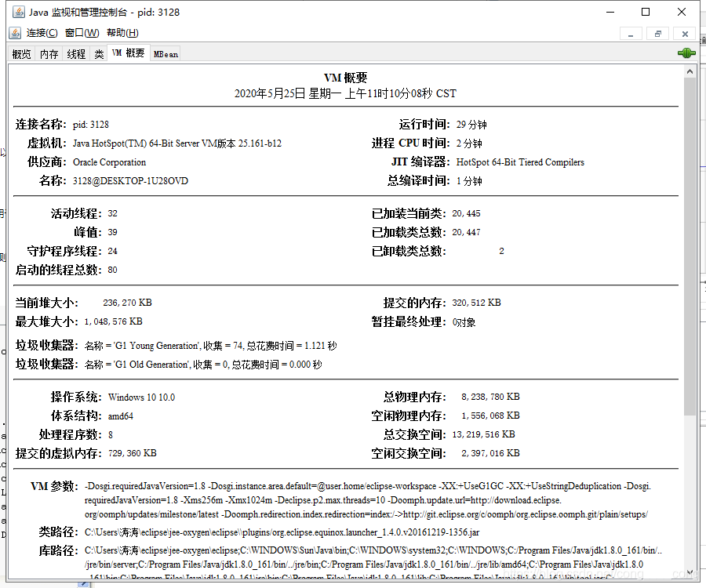Close the inner VM 概要 frame
This screenshot has height=588, width=706.
pyautogui.click(x=684, y=34)
